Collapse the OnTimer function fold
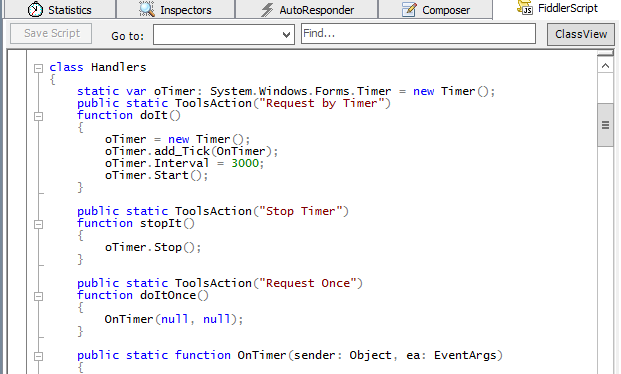Image resolution: width=621 pixels, height=374 pixels. point(38,356)
